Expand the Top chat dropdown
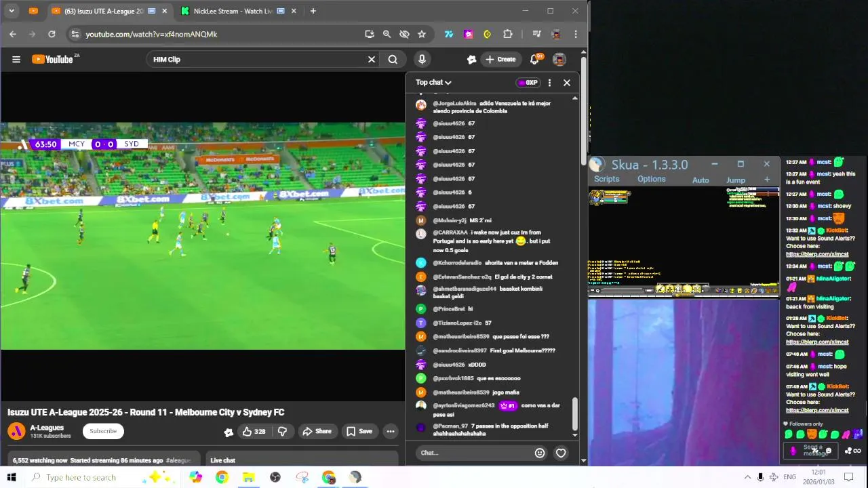The image size is (868, 488). [x=433, y=83]
